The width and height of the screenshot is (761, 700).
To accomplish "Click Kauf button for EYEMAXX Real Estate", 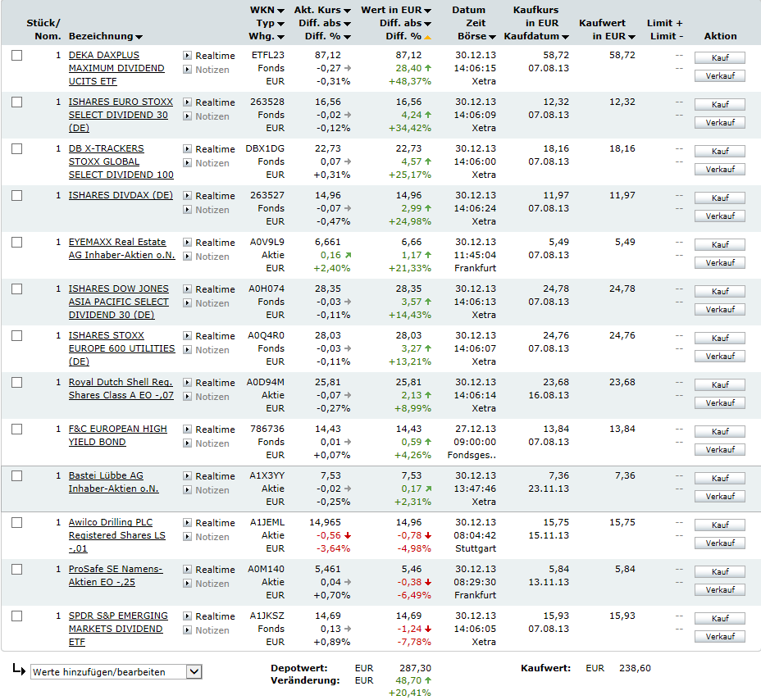I will (x=720, y=244).
